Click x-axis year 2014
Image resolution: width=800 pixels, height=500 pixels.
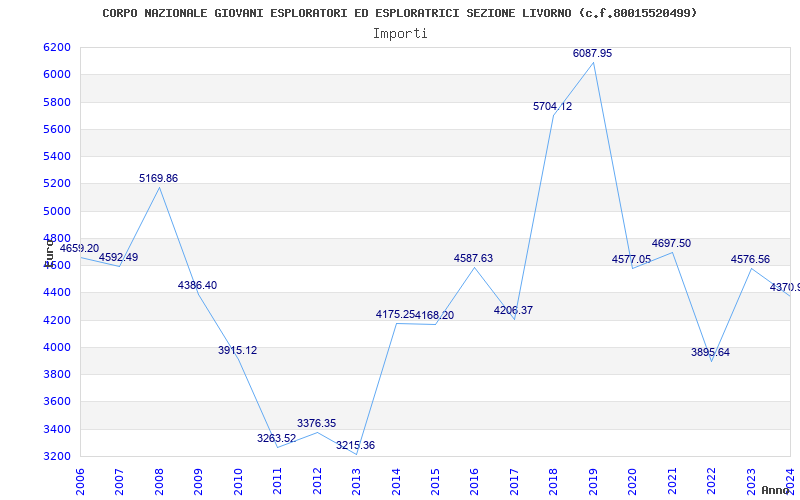(396, 482)
